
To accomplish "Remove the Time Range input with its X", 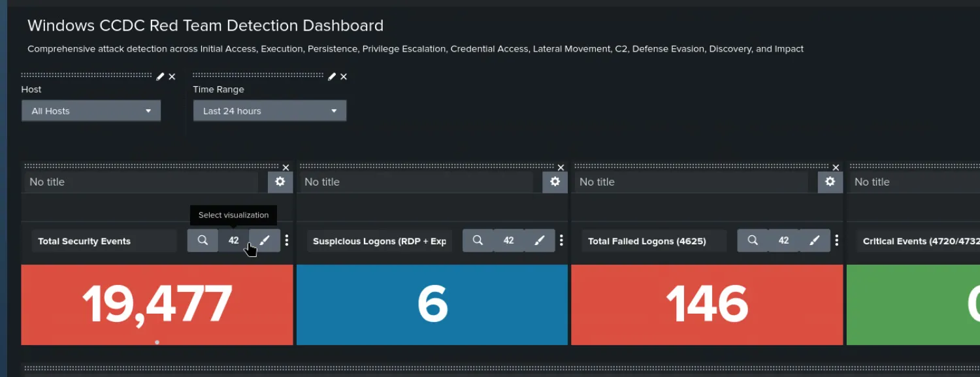I will pyautogui.click(x=343, y=76).
